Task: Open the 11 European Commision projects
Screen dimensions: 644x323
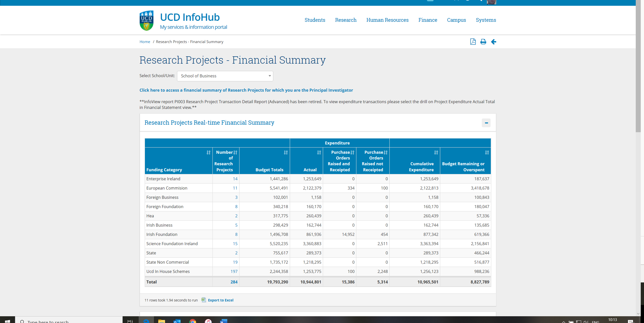Action: click(x=235, y=188)
